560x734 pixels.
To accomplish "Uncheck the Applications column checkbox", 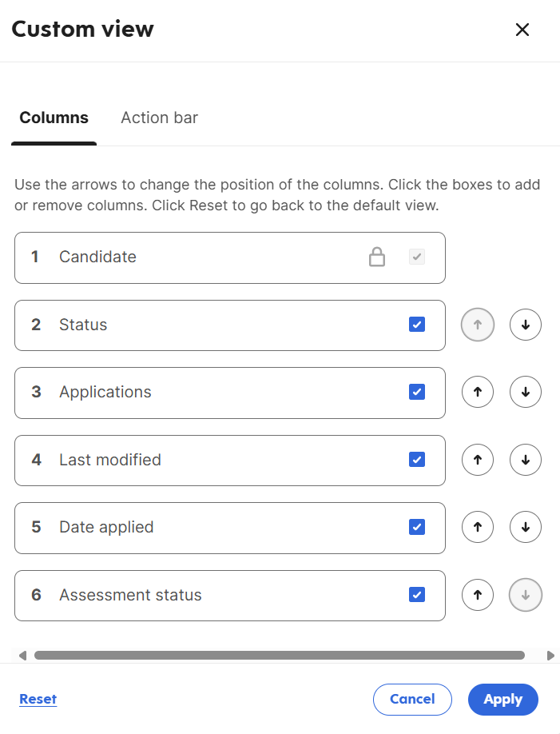I will click(417, 392).
